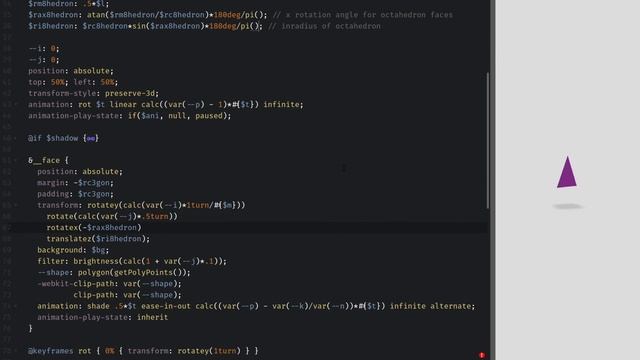Toggle fold arrow beside '@if $shadow' line

(x=16, y=138)
